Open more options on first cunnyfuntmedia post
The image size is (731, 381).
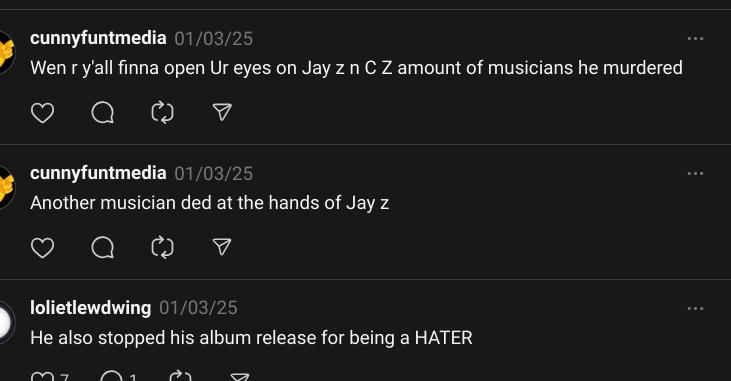pyautogui.click(x=695, y=39)
